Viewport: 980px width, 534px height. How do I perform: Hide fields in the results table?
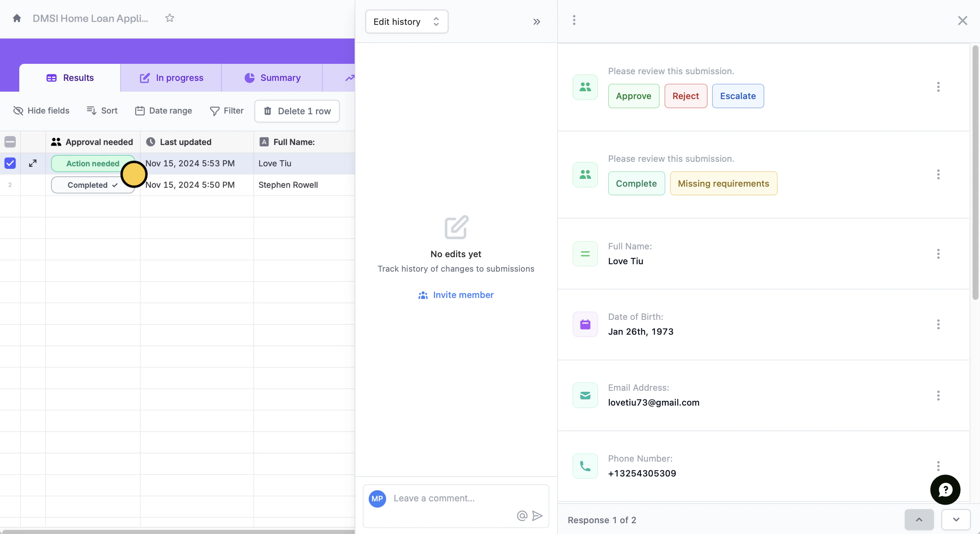[x=41, y=111]
